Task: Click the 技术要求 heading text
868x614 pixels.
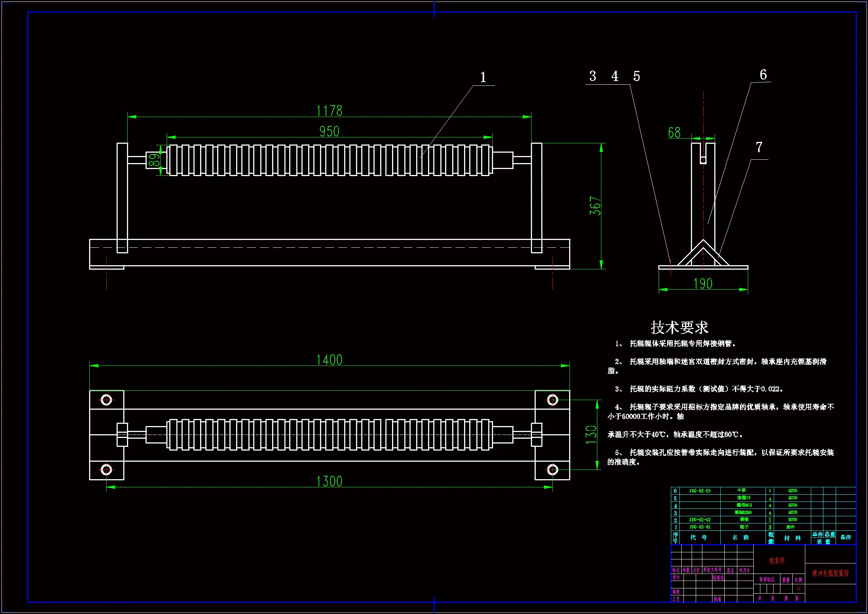Action: pos(679,328)
